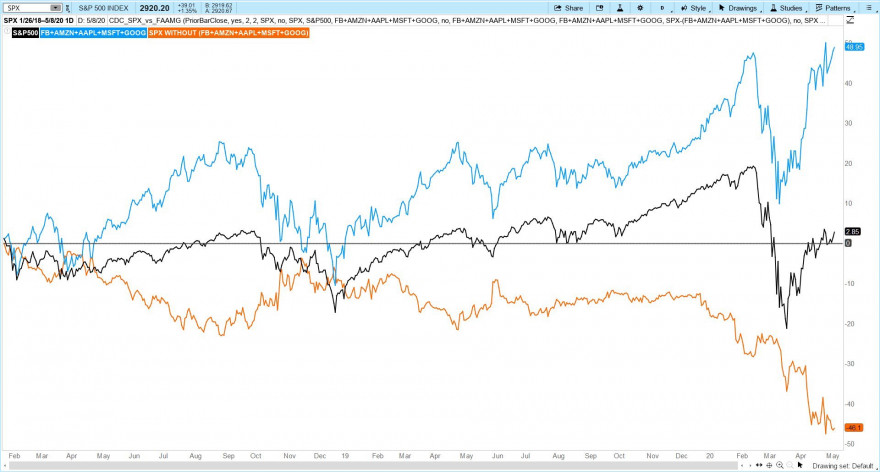This screenshot has width=880, height=472.
Task: Open the SPX symbol dropdown arrow
Action: (x=56, y=8)
